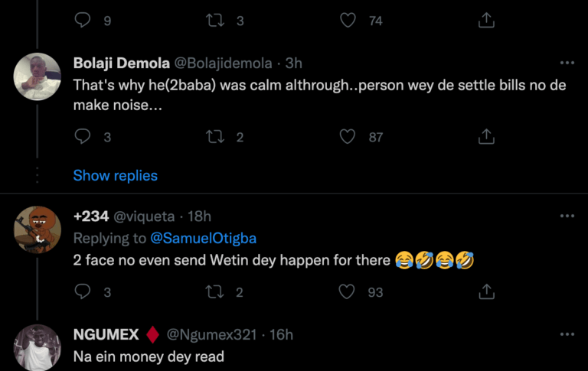Retweet viqueta's 2 face tweet
Screen dimensions: 588x371
tap(216, 291)
